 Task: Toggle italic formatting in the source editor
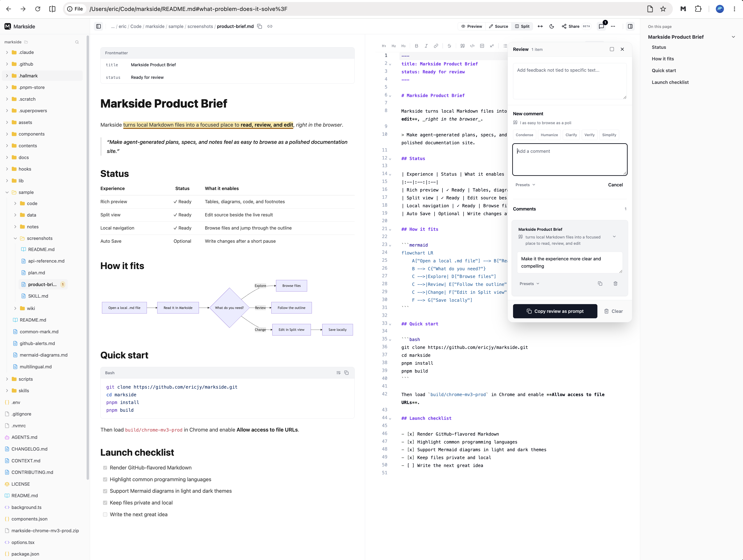click(426, 46)
